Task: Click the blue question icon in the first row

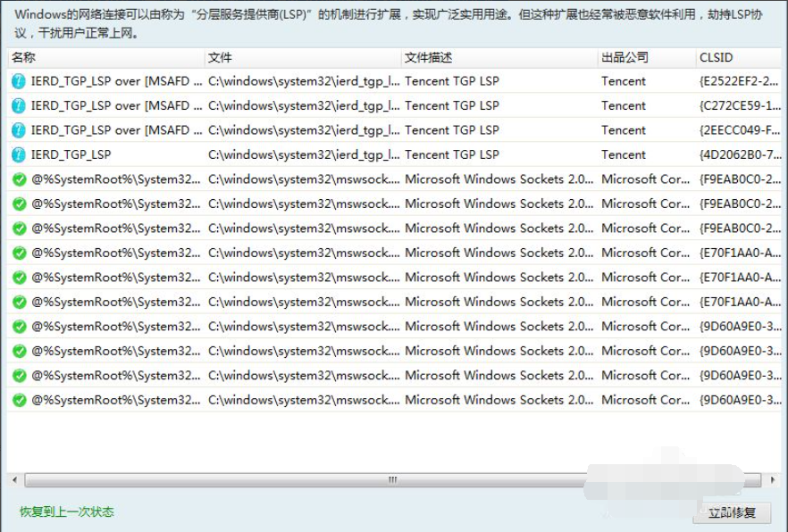Action: [x=19, y=81]
